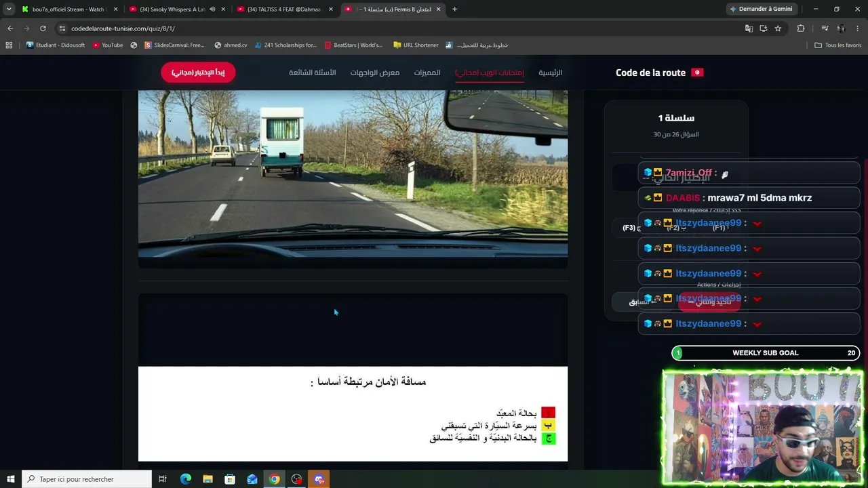Select the yellow answer square ب

pos(548,426)
